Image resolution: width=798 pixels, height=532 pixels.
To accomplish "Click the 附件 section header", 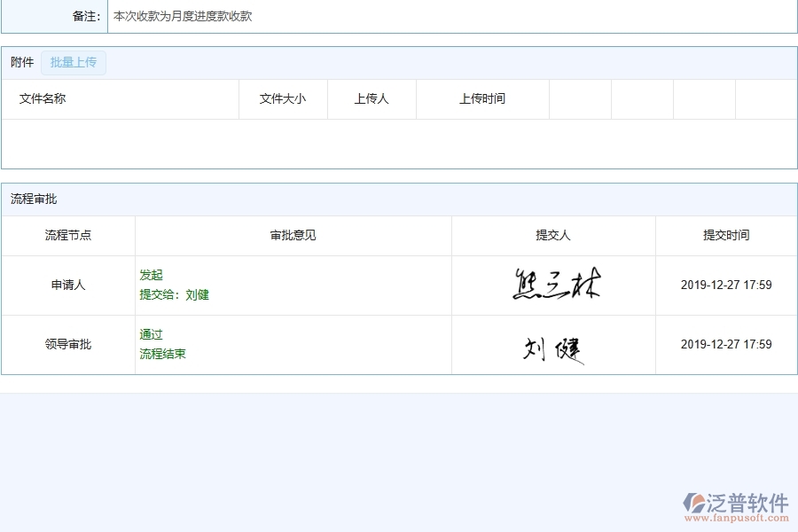I will [x=20, y=62].
